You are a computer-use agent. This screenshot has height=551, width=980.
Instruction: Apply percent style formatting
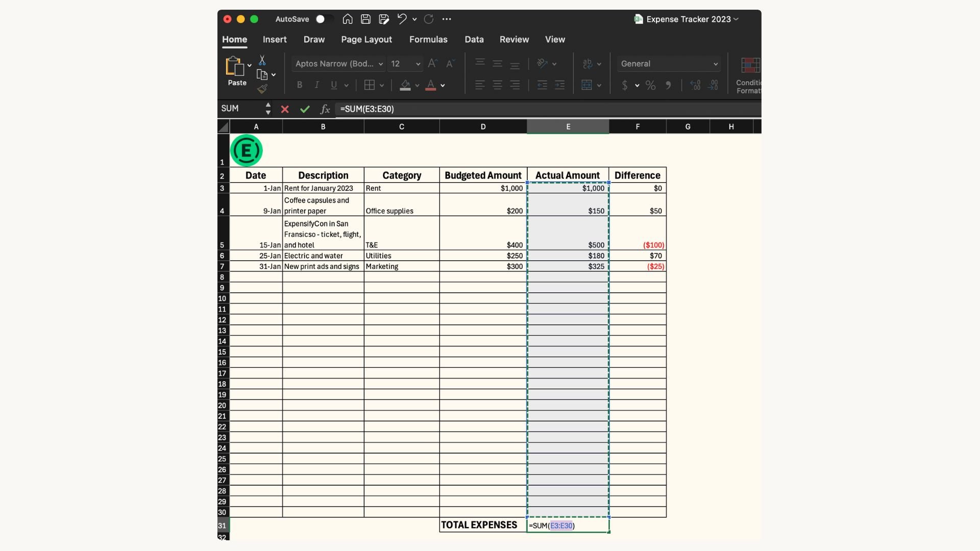pyautogui.click(x=650, y=85)
